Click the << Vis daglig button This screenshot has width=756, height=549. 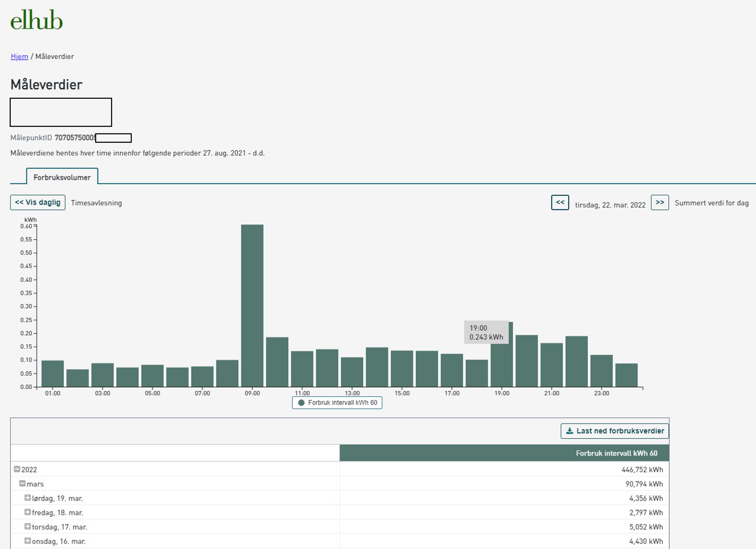[x=38, y=203]
